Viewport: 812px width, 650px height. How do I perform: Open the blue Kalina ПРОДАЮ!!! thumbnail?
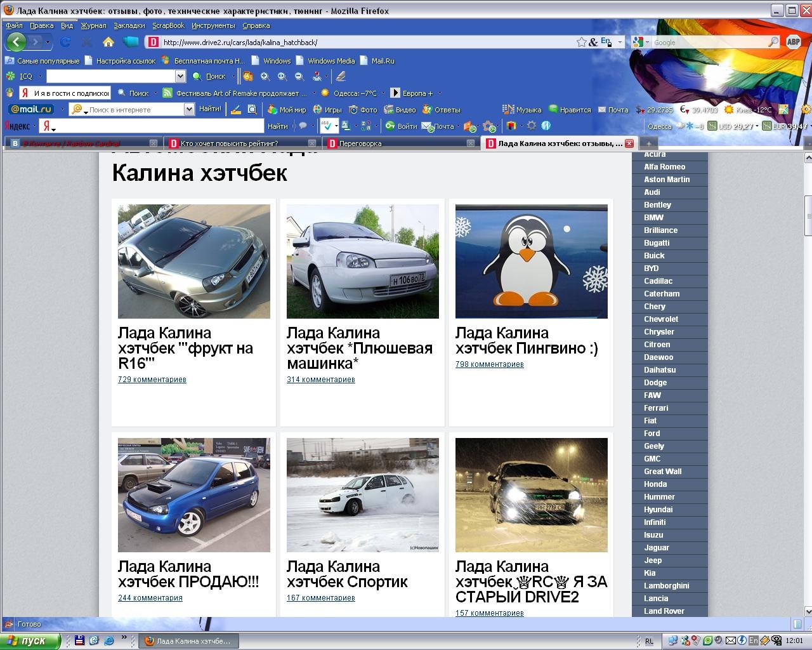194,495
